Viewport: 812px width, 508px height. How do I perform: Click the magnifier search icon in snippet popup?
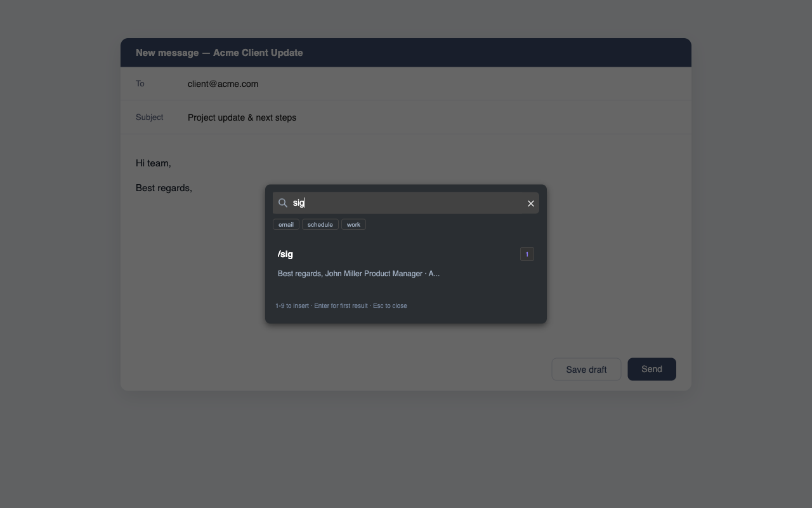click(283, 203)
